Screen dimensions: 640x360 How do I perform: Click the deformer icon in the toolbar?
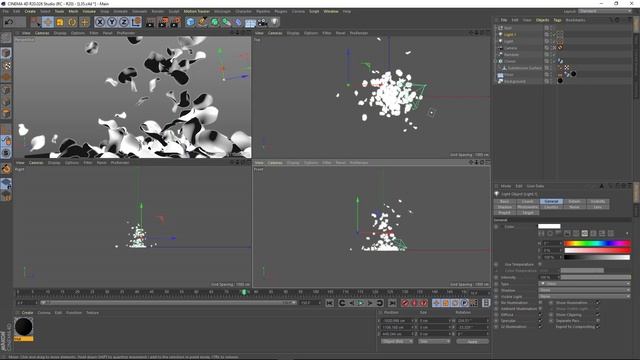pyautogui.click(x=238, y=22)
